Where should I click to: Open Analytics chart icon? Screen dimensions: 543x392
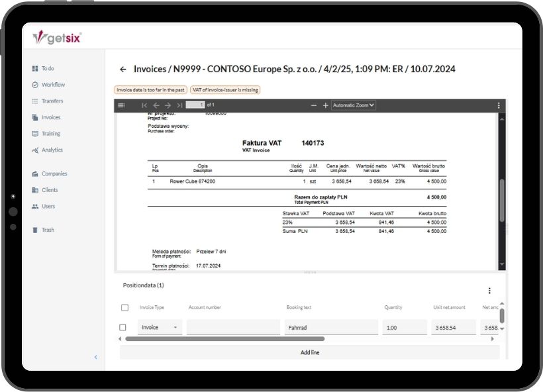point(35,150)
